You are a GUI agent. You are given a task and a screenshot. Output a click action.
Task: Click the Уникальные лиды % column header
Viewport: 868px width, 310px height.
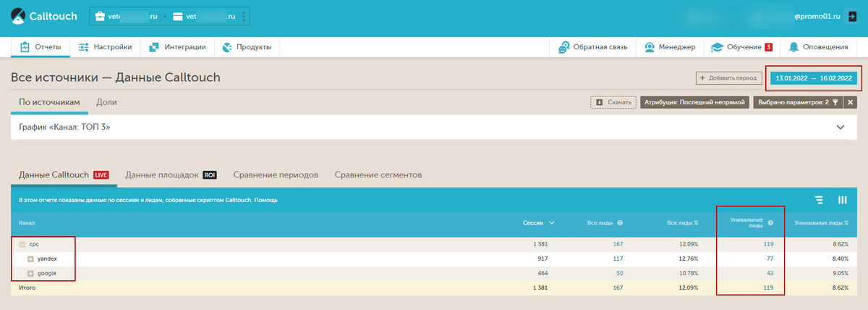click(821, 223)
